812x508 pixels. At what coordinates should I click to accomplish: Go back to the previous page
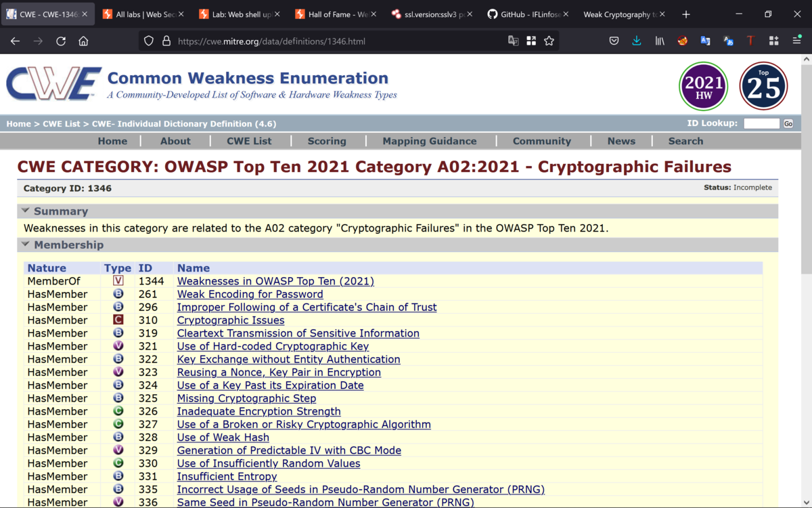15,41
